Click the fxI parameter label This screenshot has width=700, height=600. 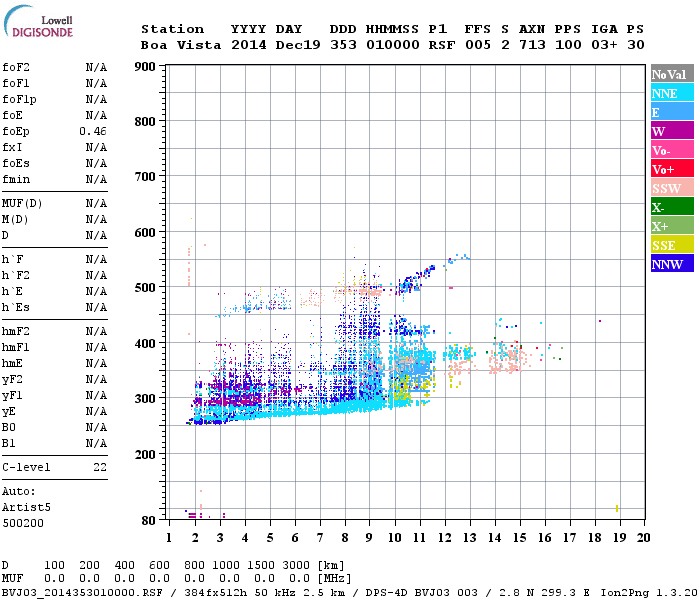click(x=12, y=147)
